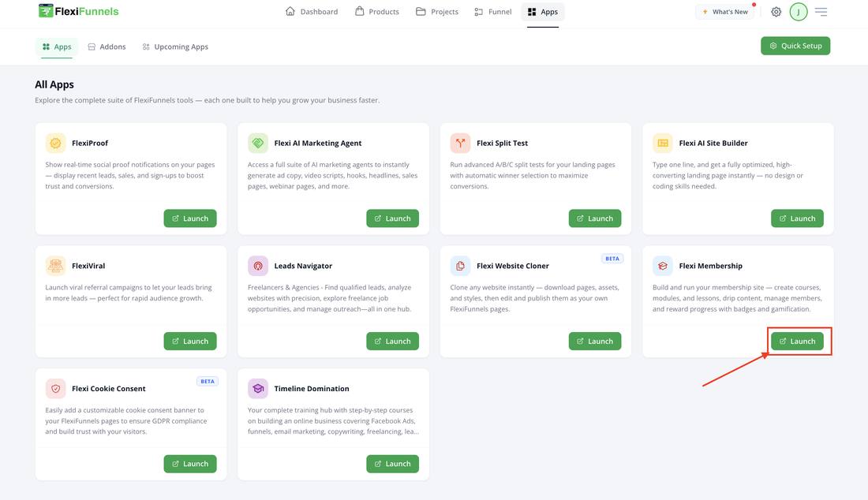This screenshot has height=500, width=868.
Task: Launch Timeline Domination
Action: (392, 464)
